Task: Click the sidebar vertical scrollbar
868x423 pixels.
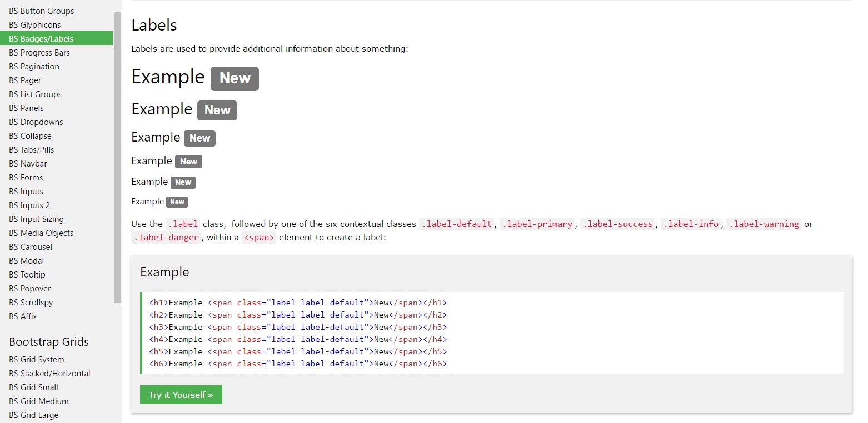Action: click(x=117, y=155)
